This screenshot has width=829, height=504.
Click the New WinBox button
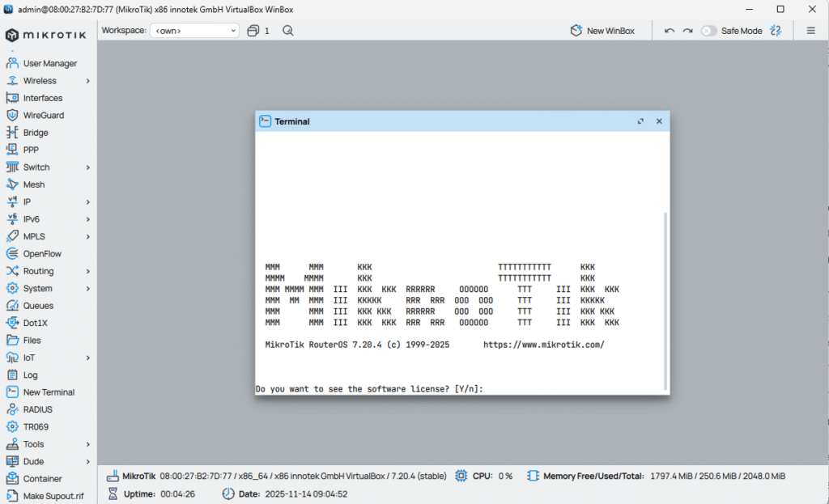pyautogui.click(x=603, y=30)
